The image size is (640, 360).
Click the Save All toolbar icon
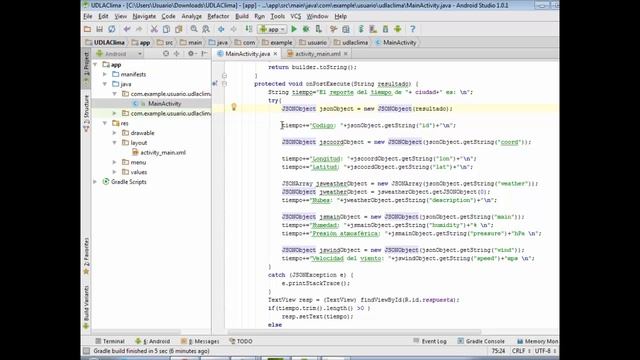click(x=100, y=29)
